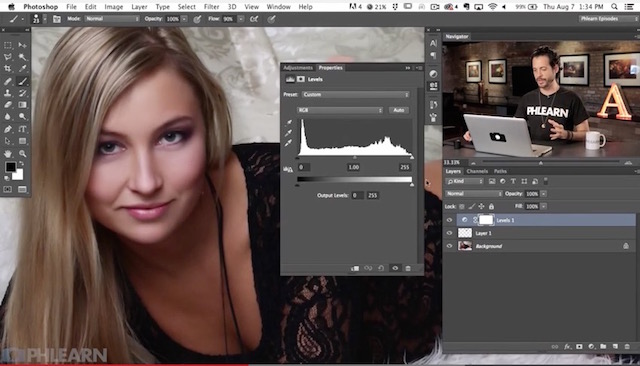Hide the Background layer
The height and width of the screenshot is (366, 640).
click(449, 246)
